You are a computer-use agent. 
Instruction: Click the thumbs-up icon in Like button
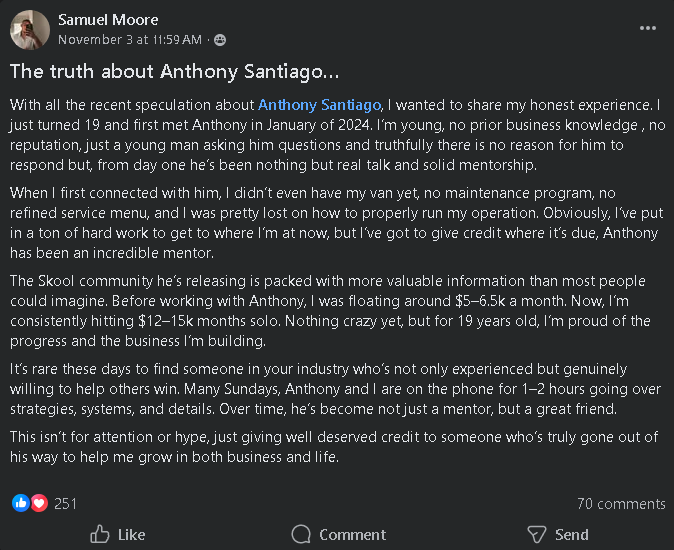[100, 534]
